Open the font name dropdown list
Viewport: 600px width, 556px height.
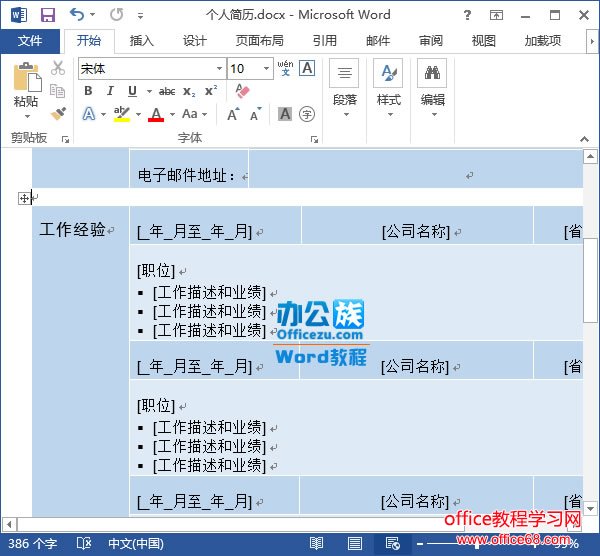coord(220,69)
